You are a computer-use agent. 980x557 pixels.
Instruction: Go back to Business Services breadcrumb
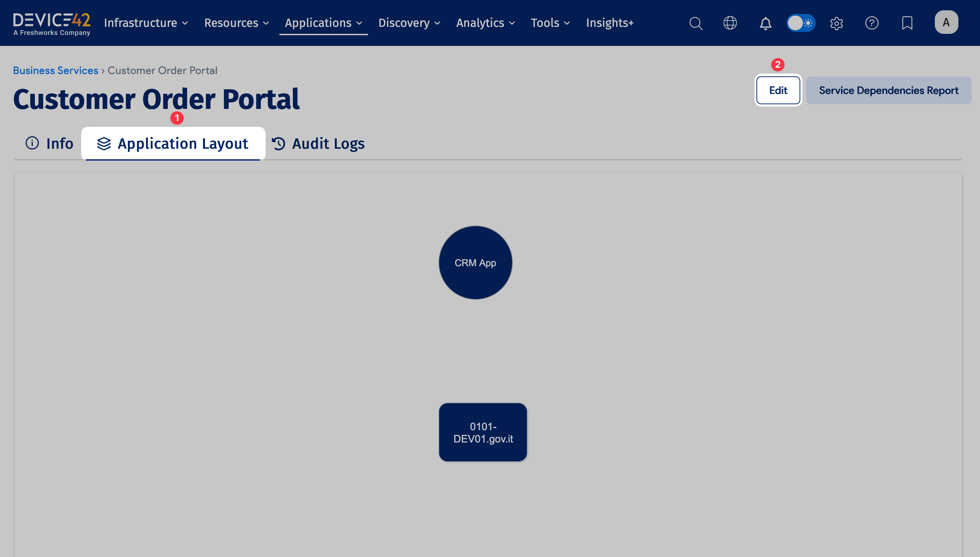(55, 70)
